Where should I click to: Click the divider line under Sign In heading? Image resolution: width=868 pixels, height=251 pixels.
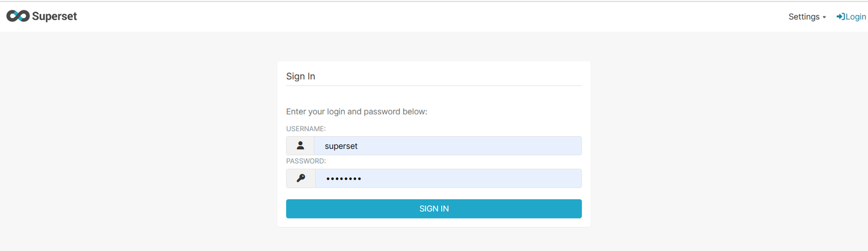tap(434, 85)
